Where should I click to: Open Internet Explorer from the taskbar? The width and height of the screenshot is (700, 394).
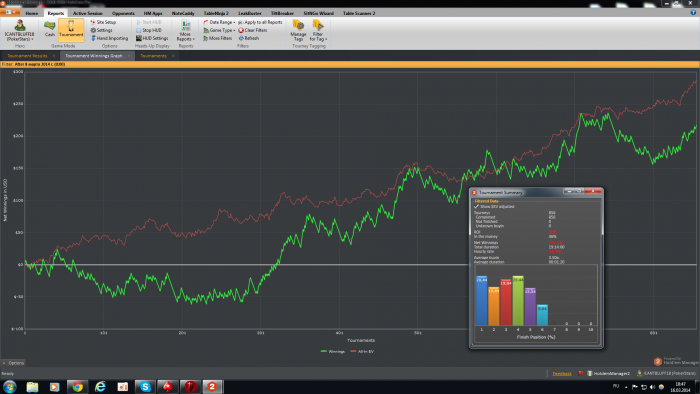pyautogui.click(x=100, y=386)
